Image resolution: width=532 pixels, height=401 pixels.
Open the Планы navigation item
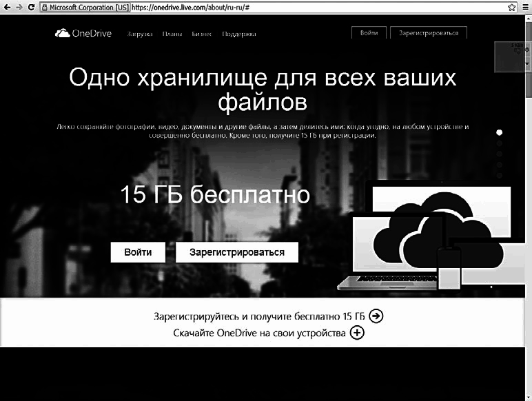(x=172, y=34)
